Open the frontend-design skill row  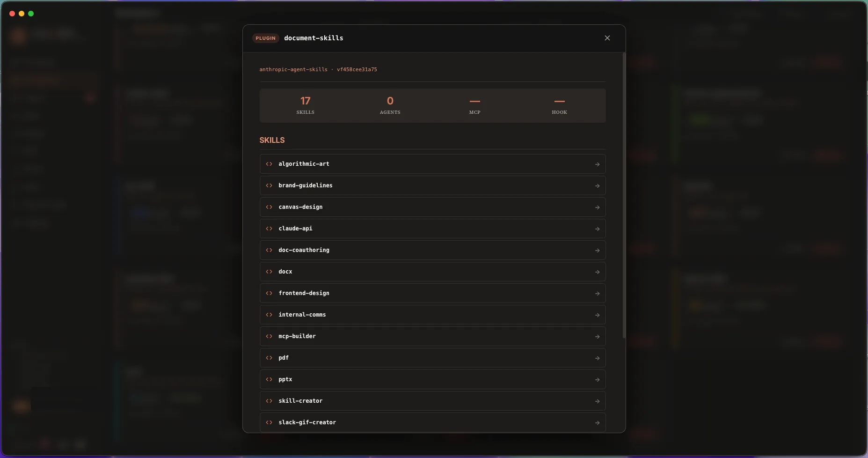pos(432,293)
